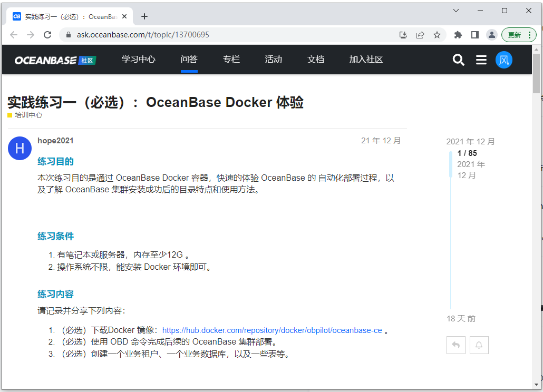Click the 练习条件 heading
This screenshot has height=392, width=543.
pyautogui.click(x=55, y=237)
